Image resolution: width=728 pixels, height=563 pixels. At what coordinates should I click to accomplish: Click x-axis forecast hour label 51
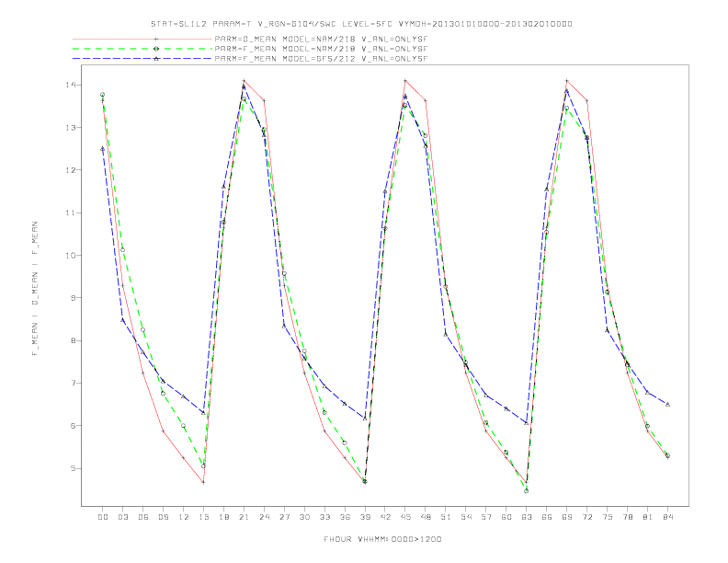pos(446,517)
